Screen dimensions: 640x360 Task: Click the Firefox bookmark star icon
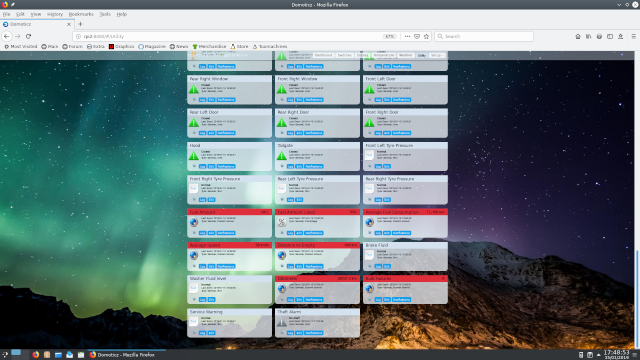[x=426, y=36]
